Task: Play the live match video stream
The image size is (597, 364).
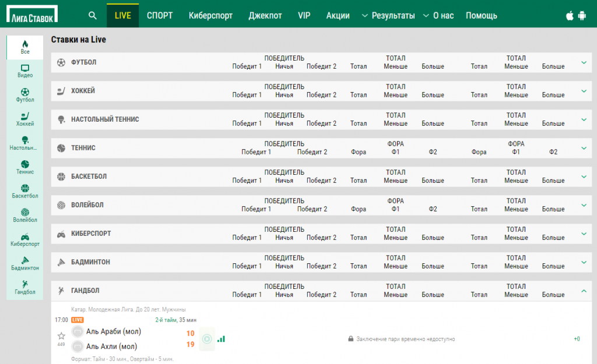Action: (x=206, y=338)
